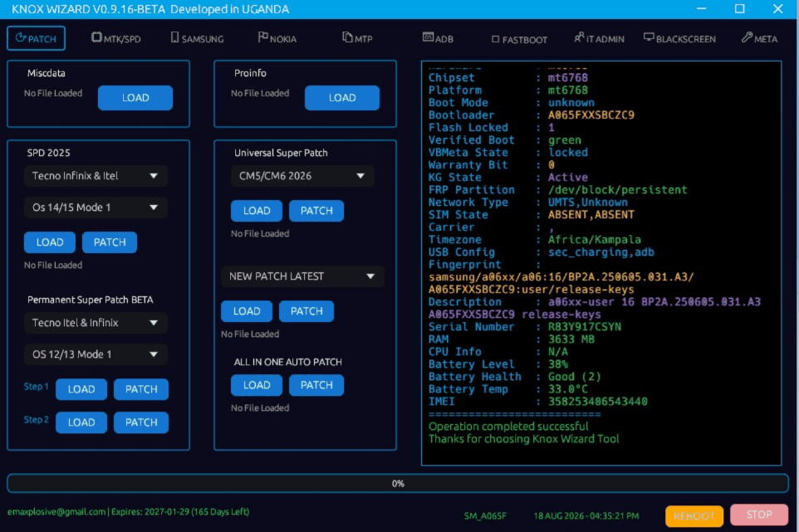The image size is (799, 532).
Task: Click the NOKIA flag icon
Action: [263, 37]
